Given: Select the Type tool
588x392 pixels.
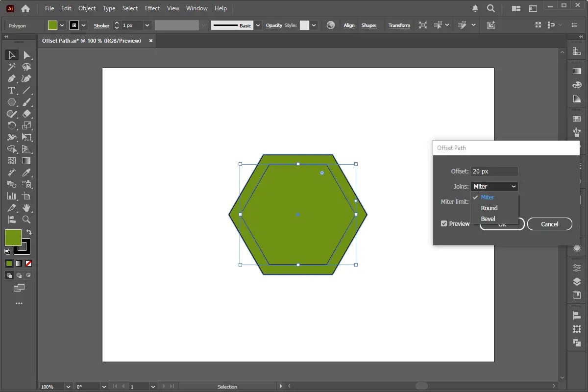Looking at the screenshot, I should (x=12, y=91).
